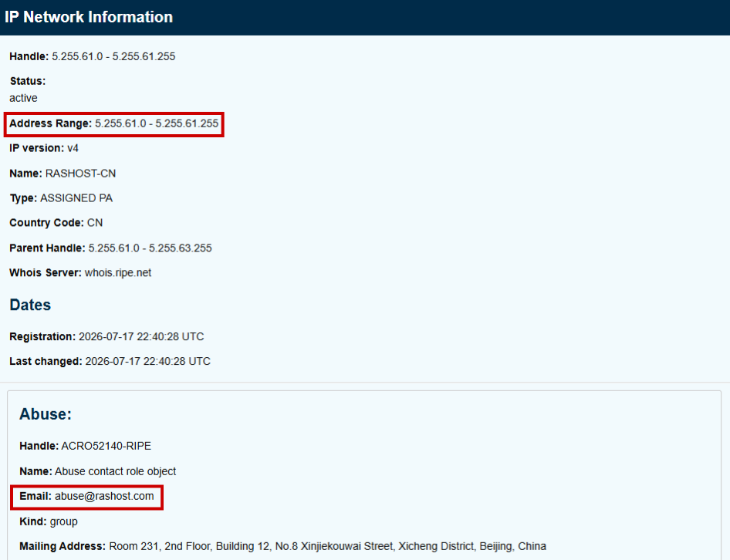Click the "Type:" label

(x=23, y=198)
